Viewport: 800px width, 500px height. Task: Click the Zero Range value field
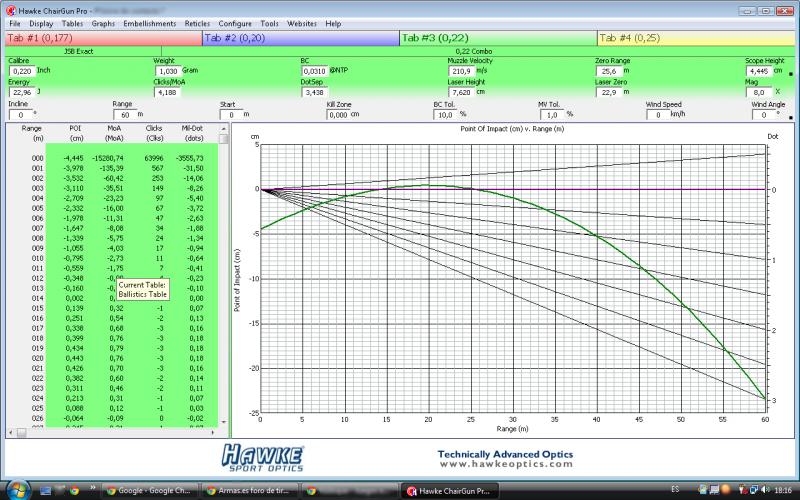[x=608, y=72]
